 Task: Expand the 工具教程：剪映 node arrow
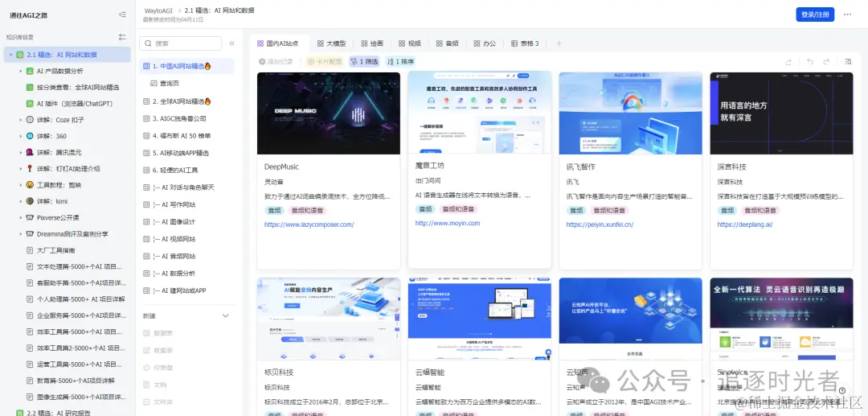[20, 185]
